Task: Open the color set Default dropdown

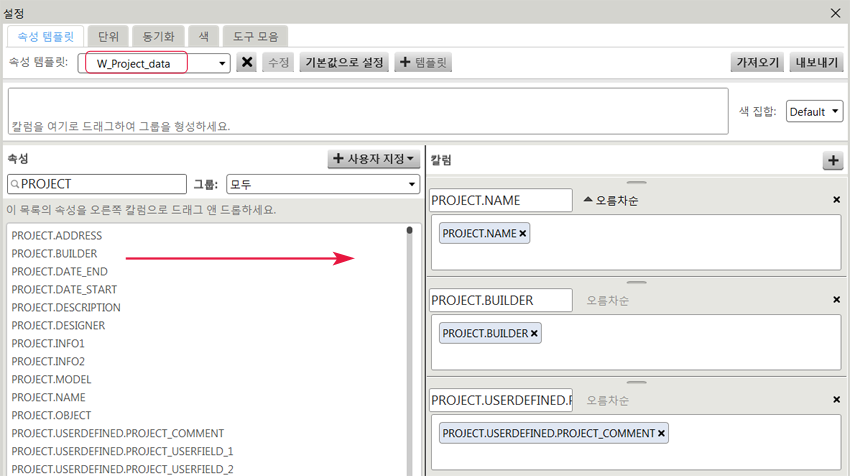Action: pyautogui.click(x=814, y=111)
